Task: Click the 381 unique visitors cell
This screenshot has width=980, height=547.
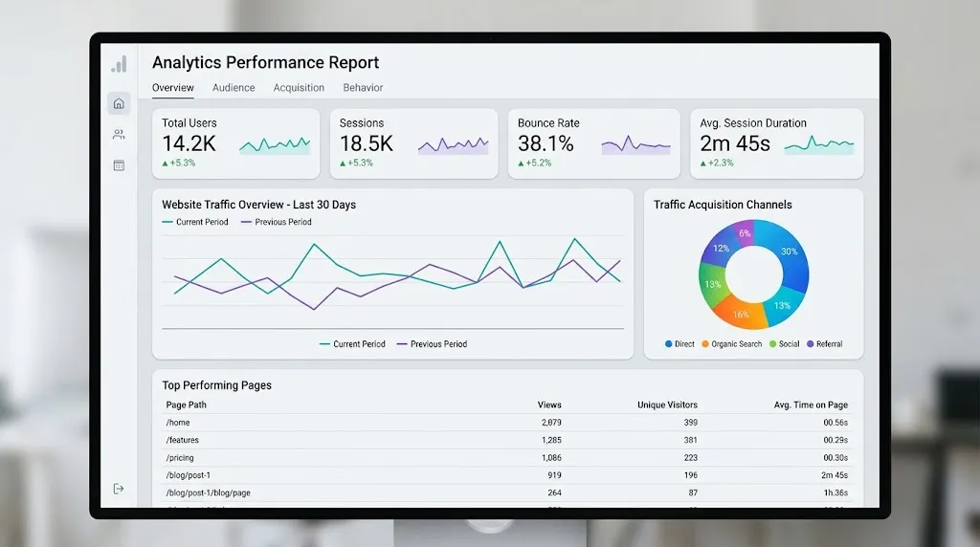Action: pyautogui.click(x=691, y=440)
